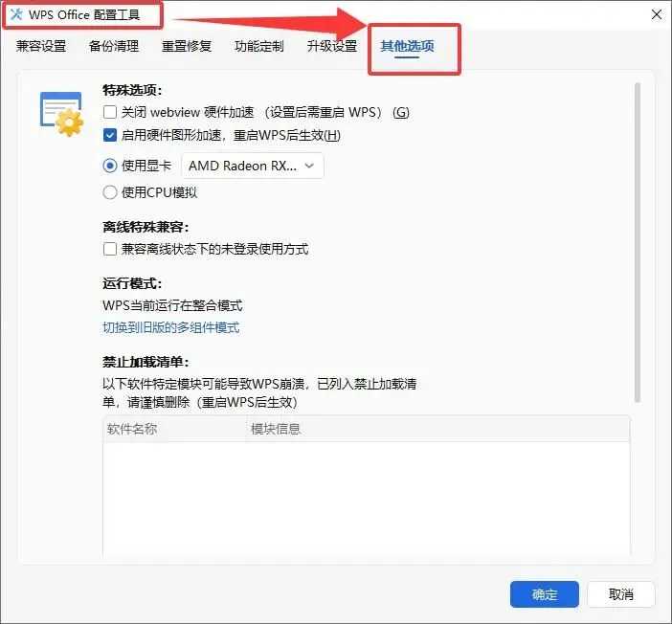Switch to the 备份清理 tab
672x624 pixels.
pos(114,46)
